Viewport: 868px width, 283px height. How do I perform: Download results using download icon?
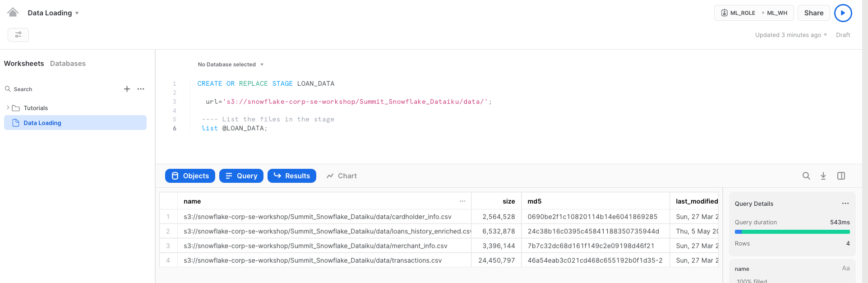click(823, 176)
